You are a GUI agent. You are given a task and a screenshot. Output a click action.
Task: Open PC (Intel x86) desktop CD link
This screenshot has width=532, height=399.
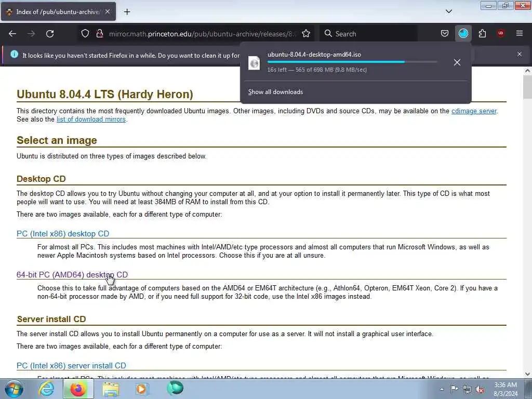(63, 234)
